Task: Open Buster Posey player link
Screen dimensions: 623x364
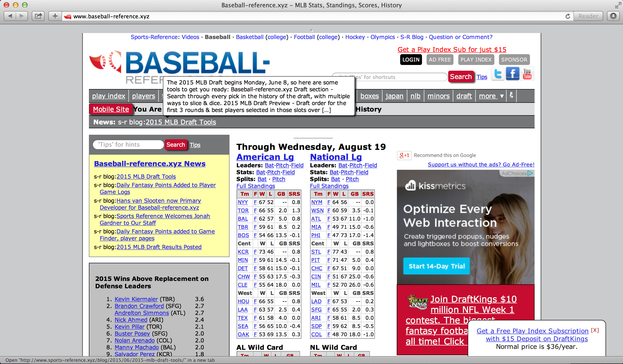Action: pos(132,334)
